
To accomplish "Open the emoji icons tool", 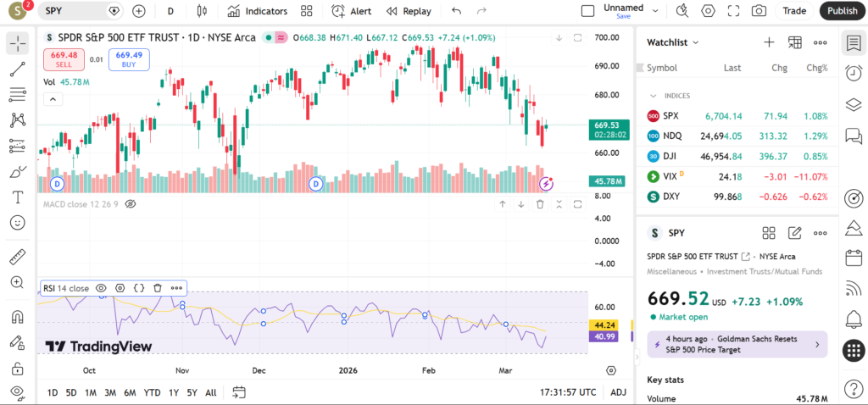I will tap(17, 223).
